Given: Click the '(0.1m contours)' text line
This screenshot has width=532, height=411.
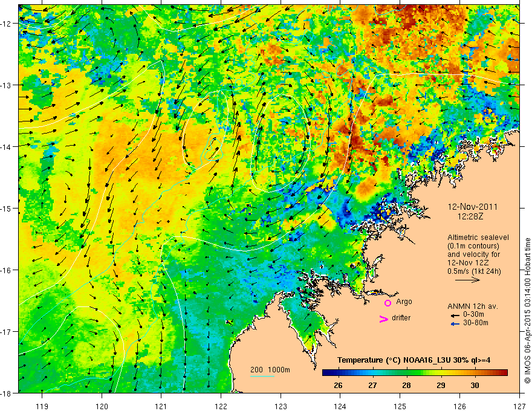Looking at the screenshot, I should (473, 246).
